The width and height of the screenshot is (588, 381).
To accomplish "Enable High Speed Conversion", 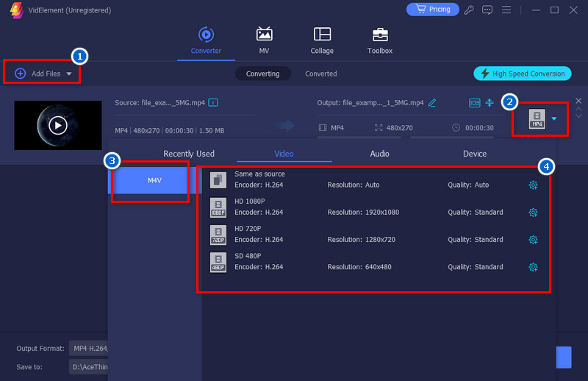I will pyautogui.click(x=523, y=74).
